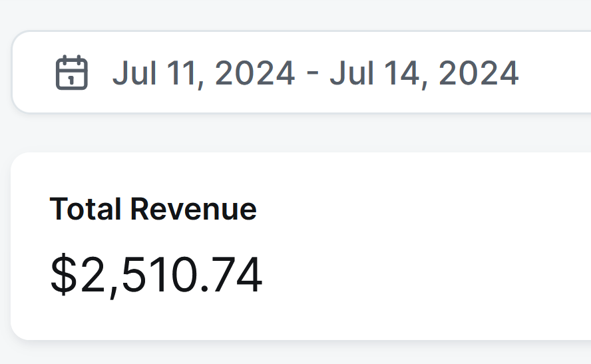Click the month Jul in the start date
591x364 pixels.
pos(134,73)
